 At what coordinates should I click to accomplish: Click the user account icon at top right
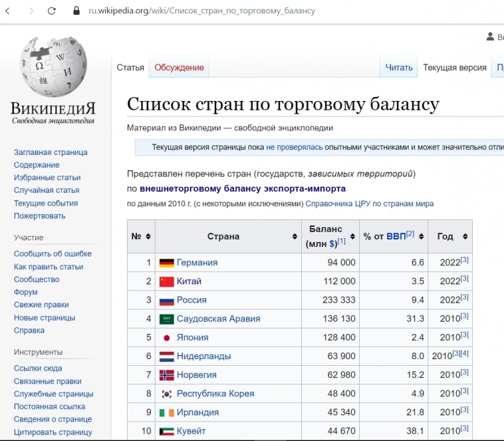(490, 37)
